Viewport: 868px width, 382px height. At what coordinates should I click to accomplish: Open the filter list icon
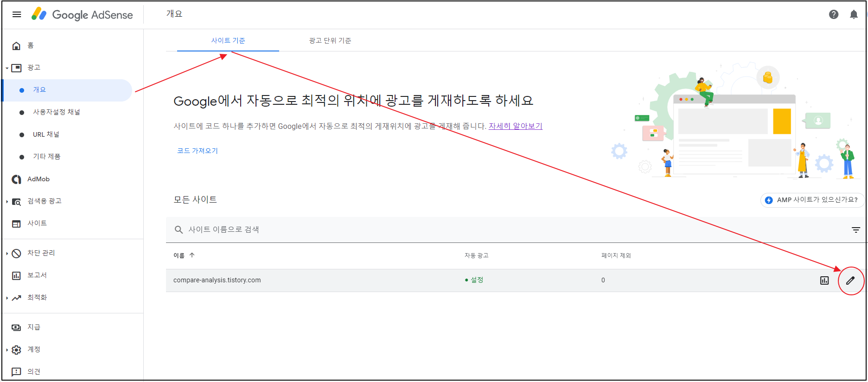point(856,230)
